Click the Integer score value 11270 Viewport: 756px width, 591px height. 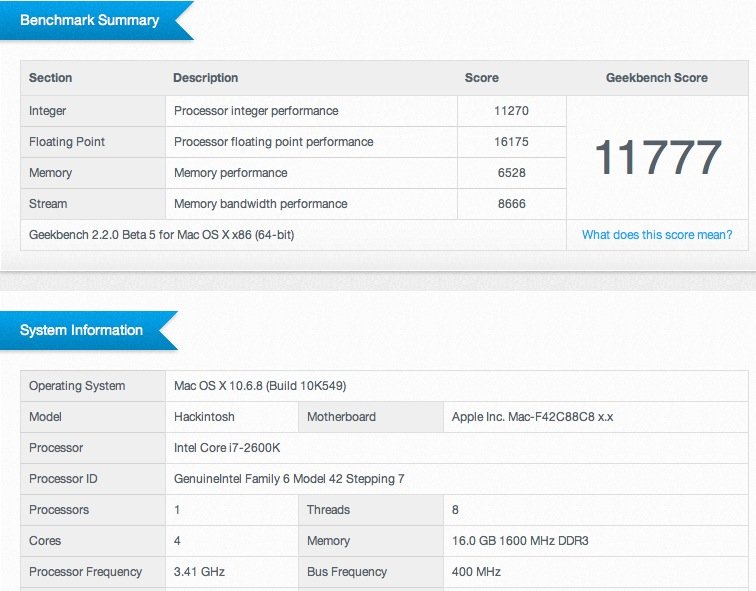[x=511, y=111]
